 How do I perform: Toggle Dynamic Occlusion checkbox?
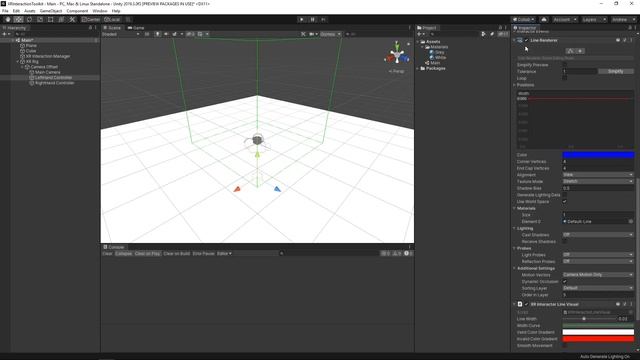point(565,282)
